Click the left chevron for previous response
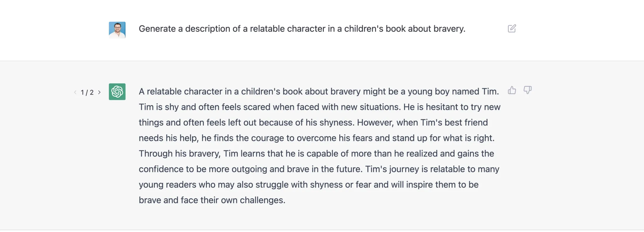This screenshot has width=644, height=232. tap(75, 92)
